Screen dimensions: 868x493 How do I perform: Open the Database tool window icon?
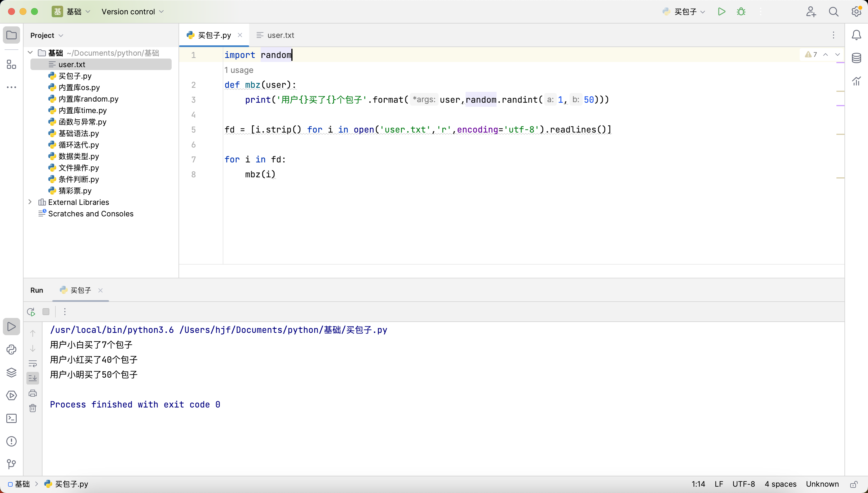tap(857, 58)
